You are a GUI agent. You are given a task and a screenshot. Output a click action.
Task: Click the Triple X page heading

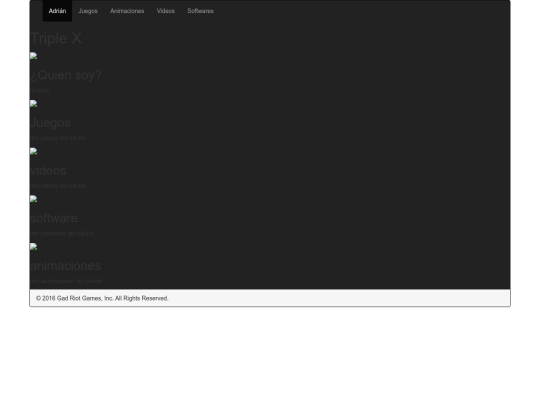tap(56, 38)
